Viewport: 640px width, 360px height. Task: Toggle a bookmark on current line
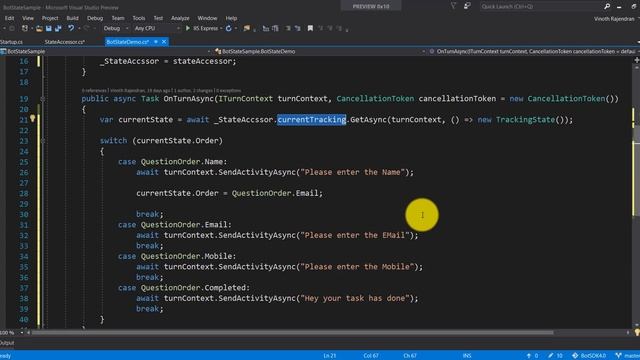[310, 28]
